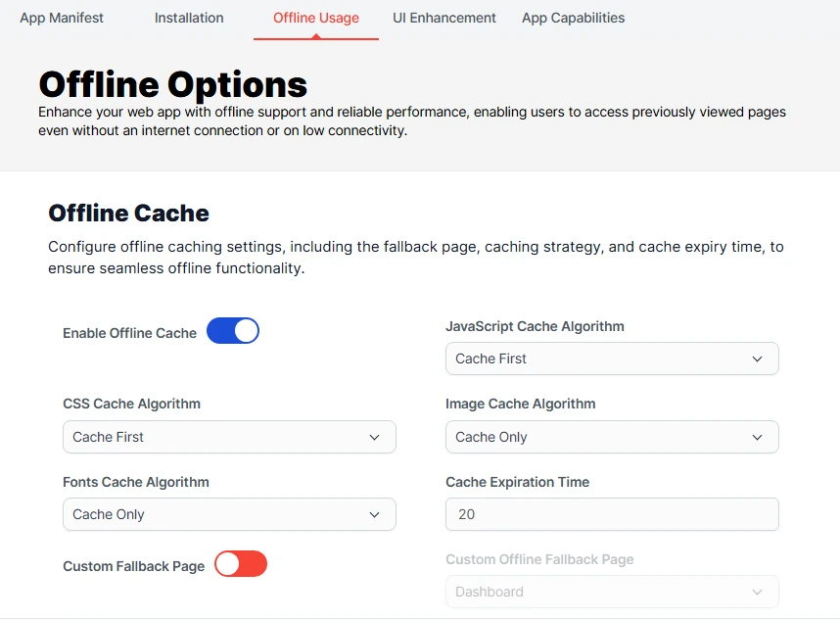
Task: Click the Enable Offline Cache label
Action: (x=129, y=333)
